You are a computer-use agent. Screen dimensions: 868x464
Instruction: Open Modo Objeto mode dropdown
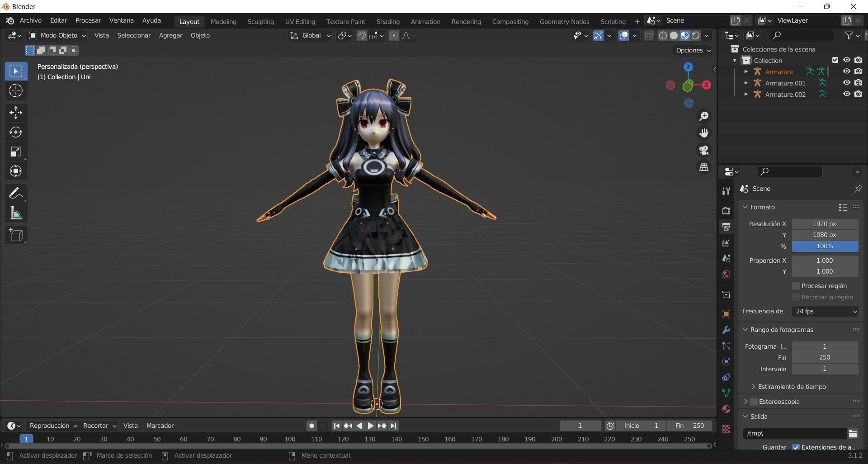pyautogui.click(x=57, y=35)
